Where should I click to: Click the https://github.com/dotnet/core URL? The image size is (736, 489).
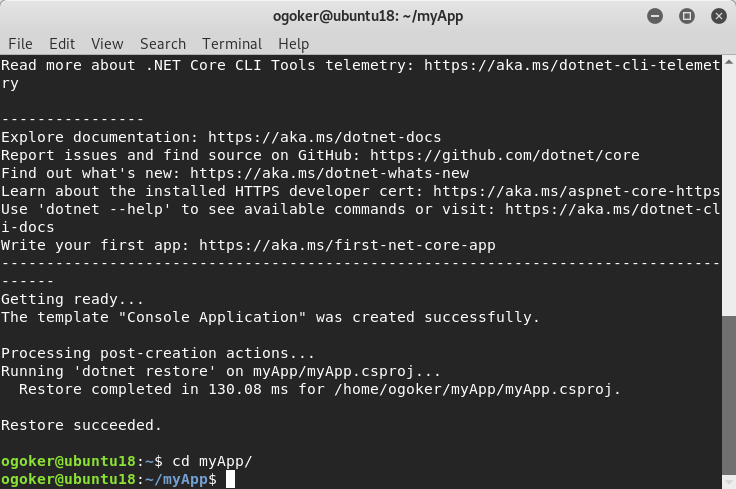[x=505, y=155]
